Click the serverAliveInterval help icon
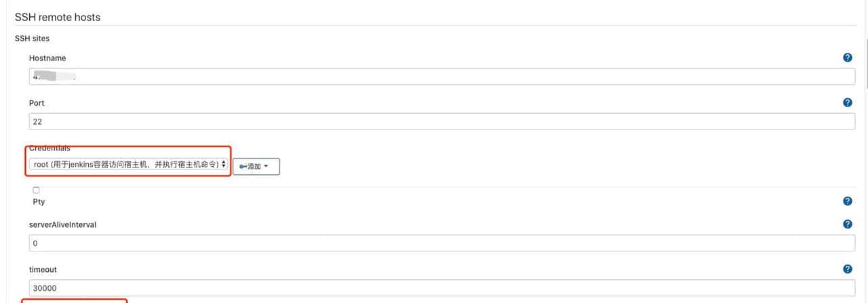This screenshot has width=868, height=303. point(847,224)
